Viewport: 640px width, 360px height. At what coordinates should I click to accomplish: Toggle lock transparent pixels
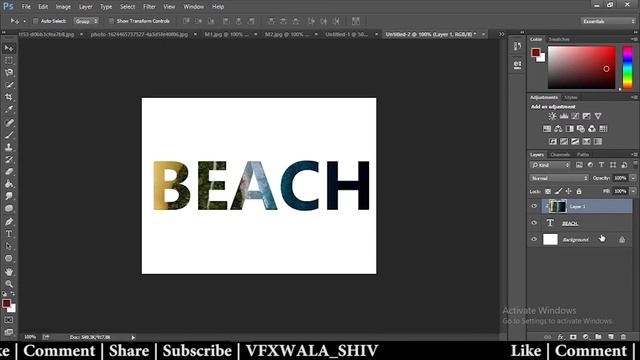tap(548, 191)
